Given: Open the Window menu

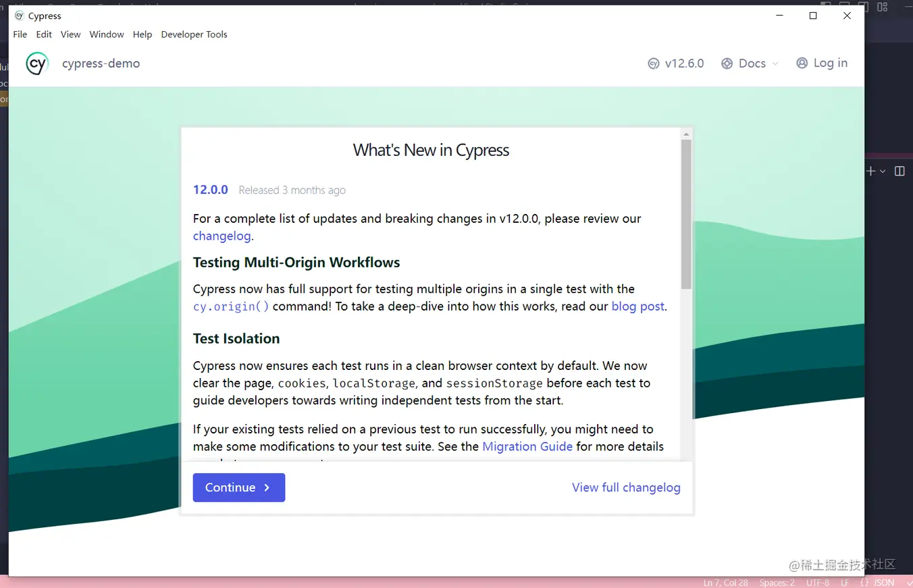Looking at the screenshot, I should click(107, 34).
